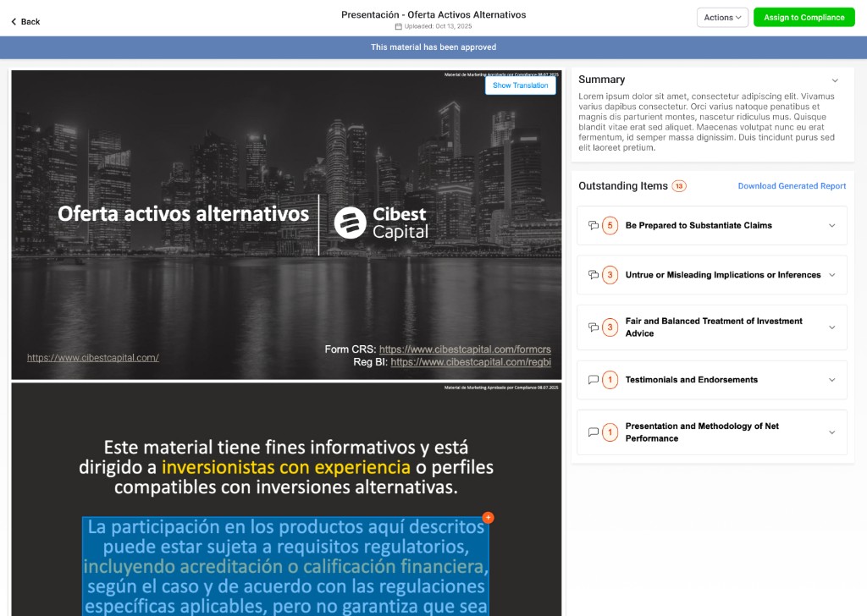This screenshot has height=616, width=867.
Task: Open the Actions dropdown menu
Action: point(722,18)
